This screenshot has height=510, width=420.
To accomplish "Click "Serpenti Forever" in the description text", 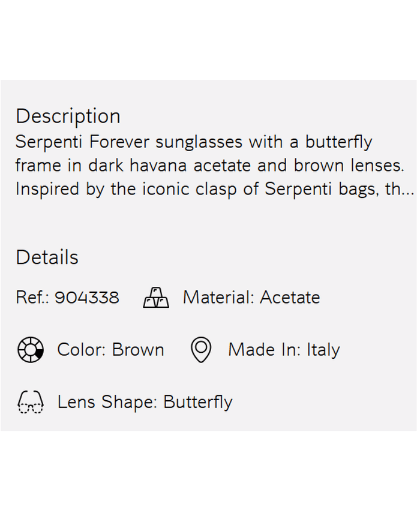I will point(83,143).
